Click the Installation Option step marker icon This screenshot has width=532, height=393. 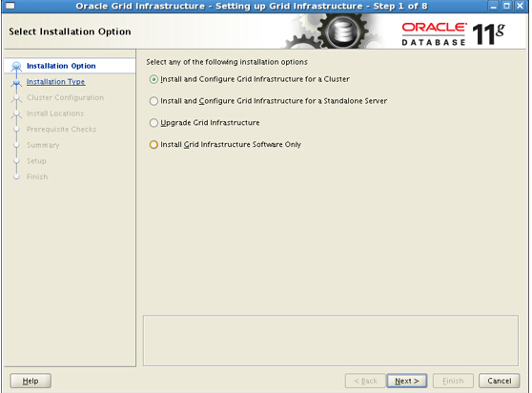(x=16, y=66)
